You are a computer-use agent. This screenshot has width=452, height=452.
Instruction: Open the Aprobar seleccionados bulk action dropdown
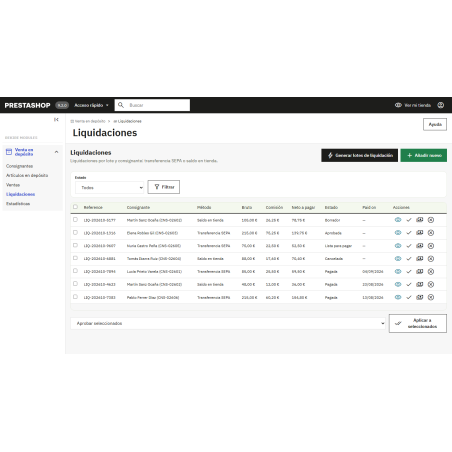click(228, 323)
